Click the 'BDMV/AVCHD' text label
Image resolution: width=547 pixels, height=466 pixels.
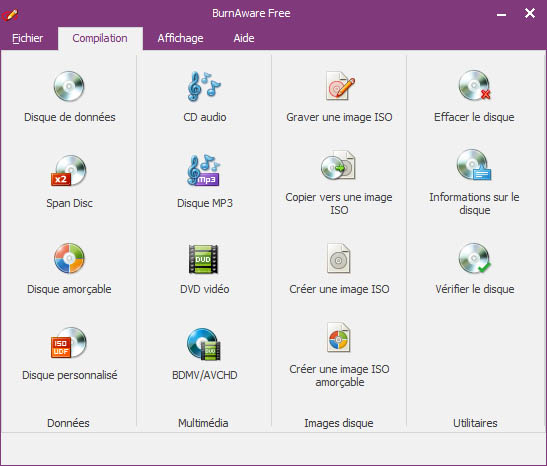[205, 375]
